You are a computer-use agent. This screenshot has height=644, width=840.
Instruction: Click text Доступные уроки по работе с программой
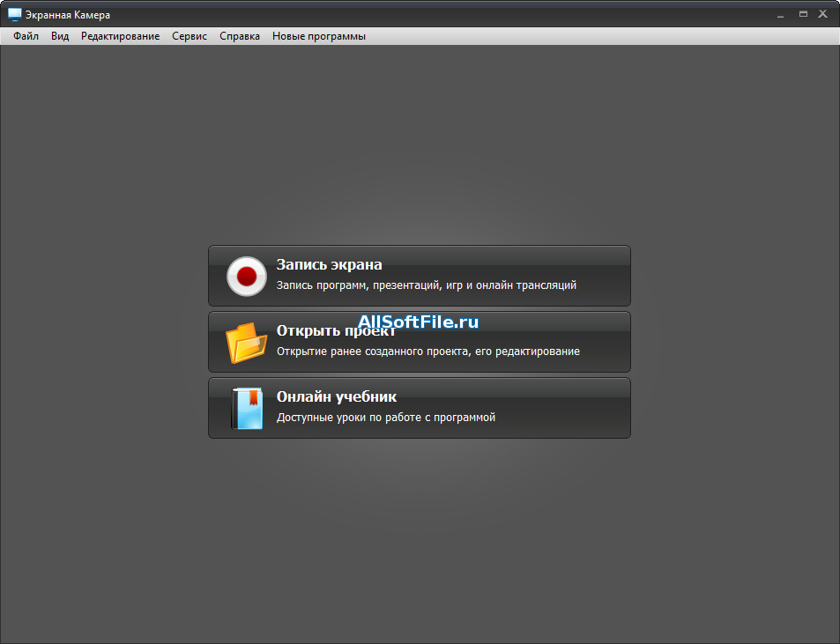[386, 418]
